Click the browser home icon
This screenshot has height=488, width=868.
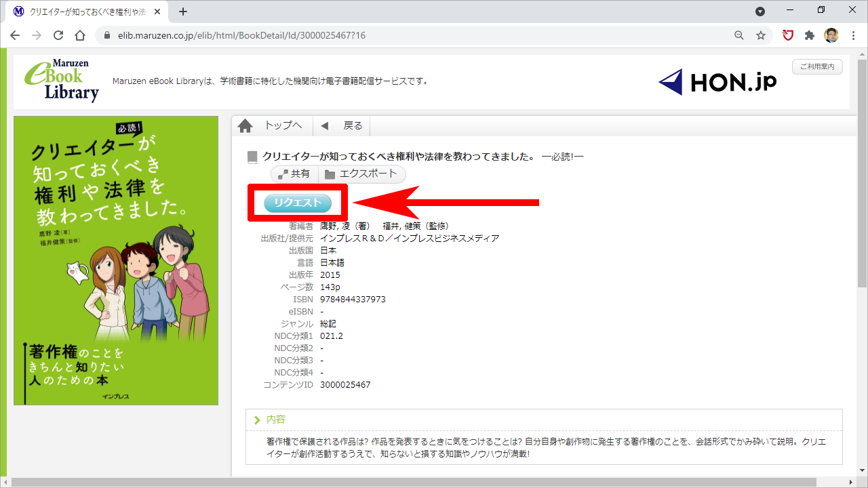click(80, 35)
